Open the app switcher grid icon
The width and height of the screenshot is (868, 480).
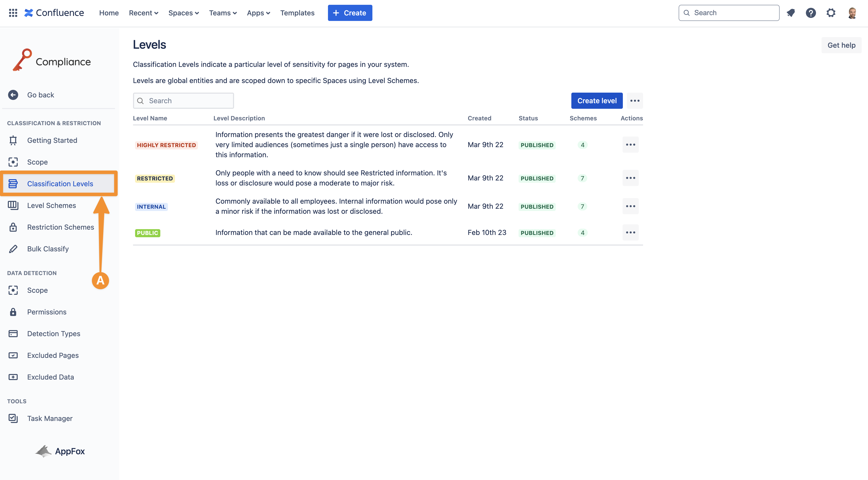[x=13, y=13]
